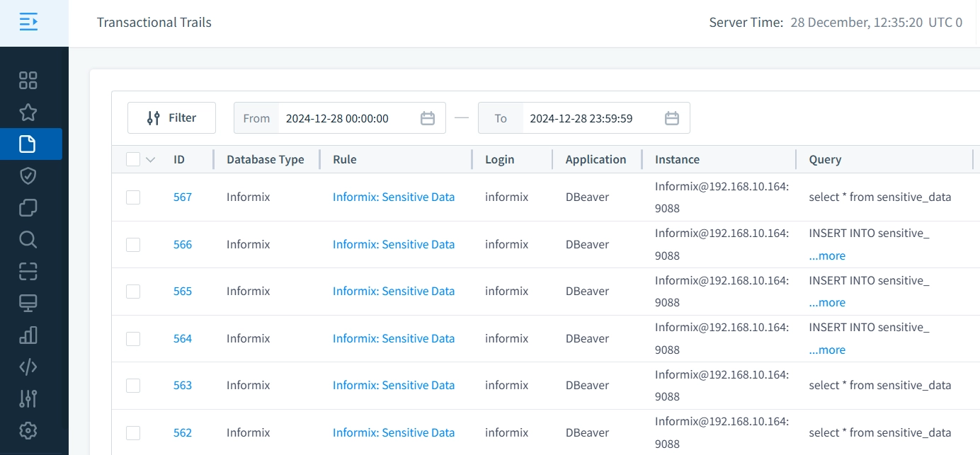Open Informix: Sensitive Data rule in row 565
Screen dimensions: 980x455
tap(394, 292)
